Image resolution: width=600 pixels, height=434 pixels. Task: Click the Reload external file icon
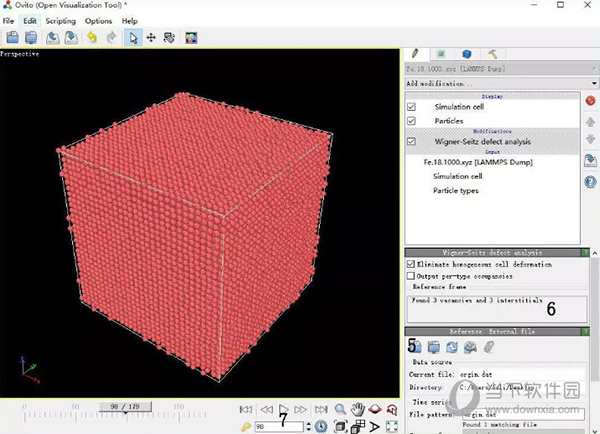(451, 346)
